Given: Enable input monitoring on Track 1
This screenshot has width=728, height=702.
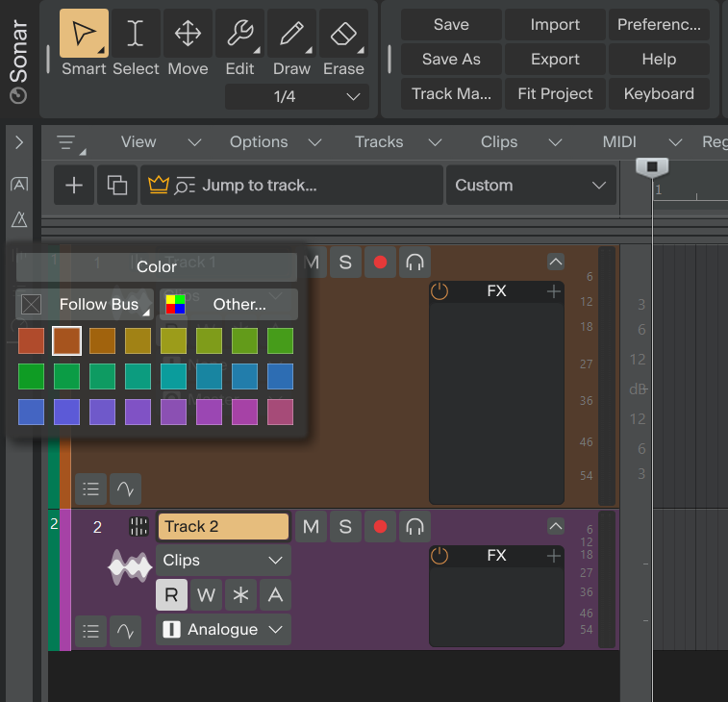Looking at the screenshot, I should click(415, 263).
